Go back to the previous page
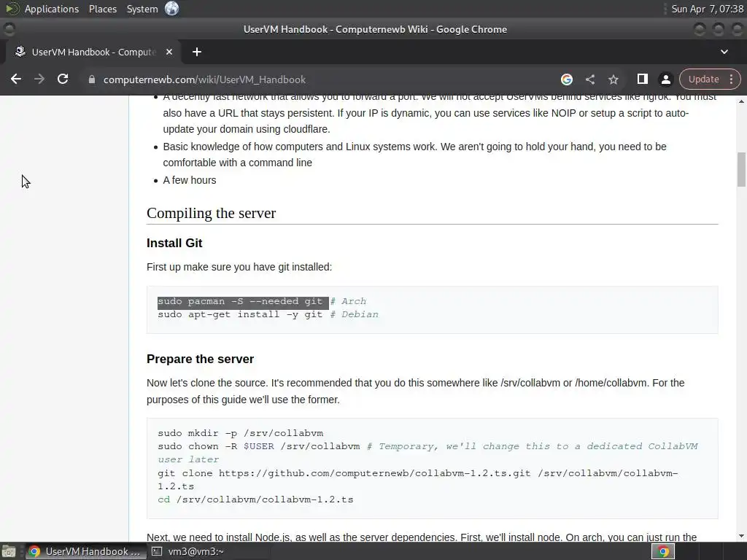 tap(16, 79)
